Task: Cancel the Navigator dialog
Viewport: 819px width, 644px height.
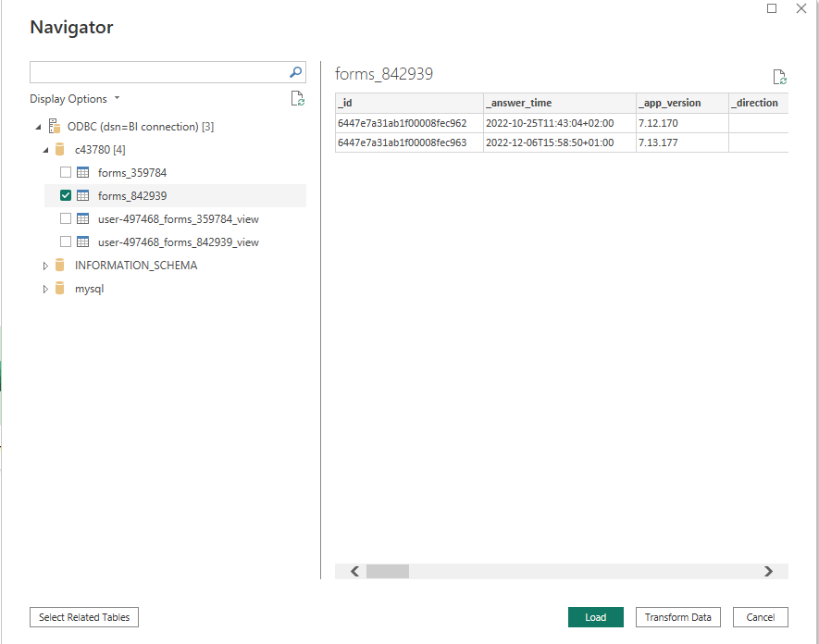Action: [x=761, y=617]
